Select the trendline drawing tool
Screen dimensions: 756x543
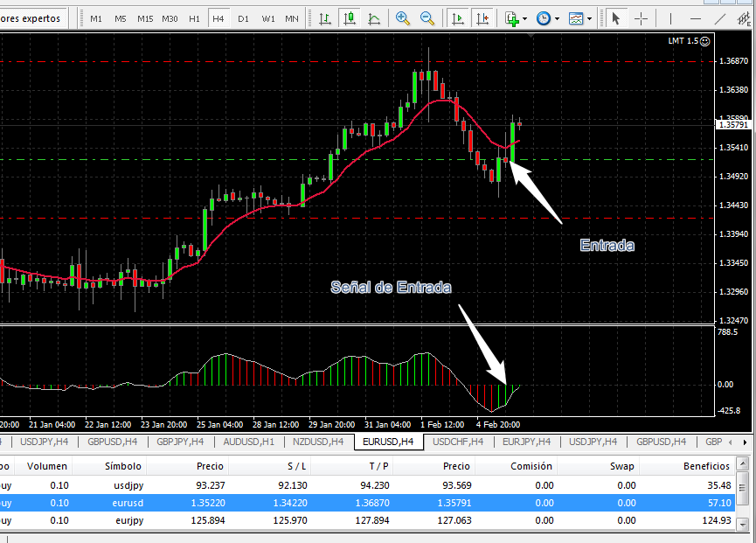click(x=720, y=19)
